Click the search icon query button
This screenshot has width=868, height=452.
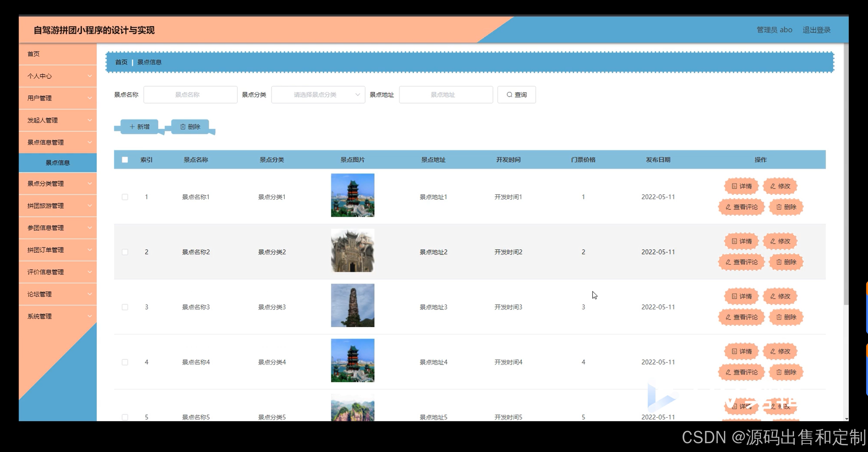(x=516, y=95)
